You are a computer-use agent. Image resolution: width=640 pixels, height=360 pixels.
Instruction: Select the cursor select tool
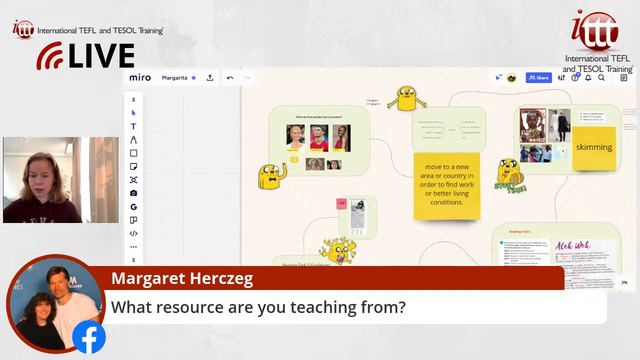tap(133, 113)
